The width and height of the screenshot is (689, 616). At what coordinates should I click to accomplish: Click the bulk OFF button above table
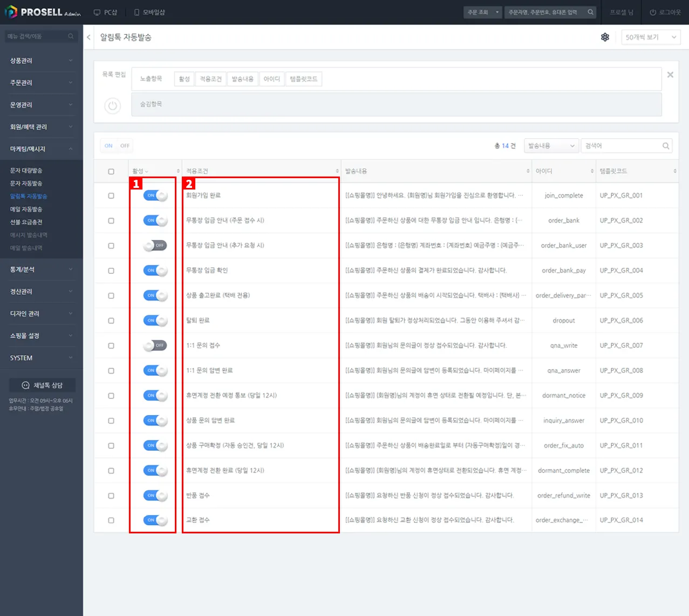(125, 146)
